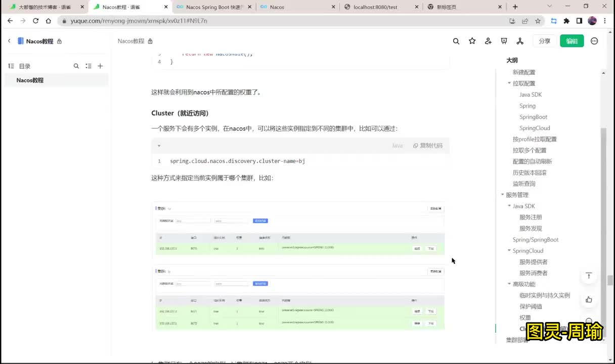Jump to 服务消费者 in outline
The image size is (615, 364).
point(534,273)
